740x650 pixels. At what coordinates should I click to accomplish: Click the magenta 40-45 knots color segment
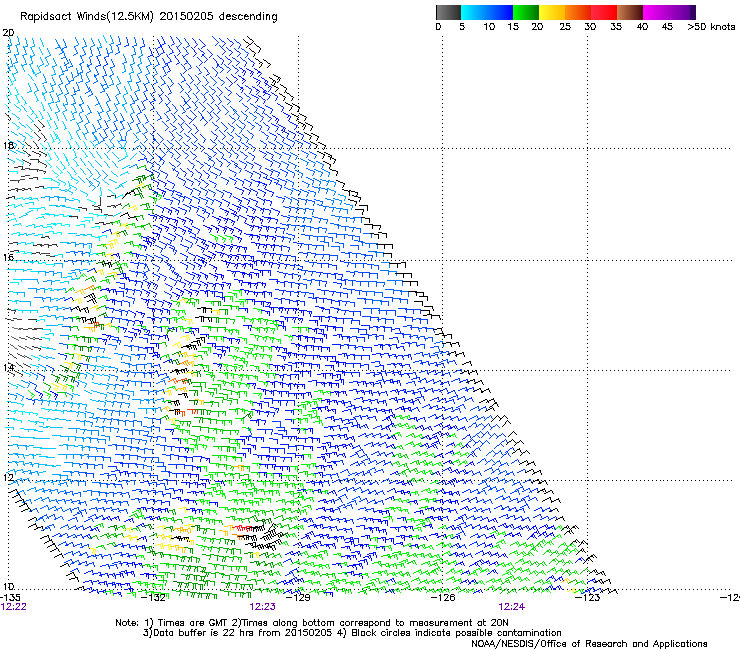[x=656, y=12]
